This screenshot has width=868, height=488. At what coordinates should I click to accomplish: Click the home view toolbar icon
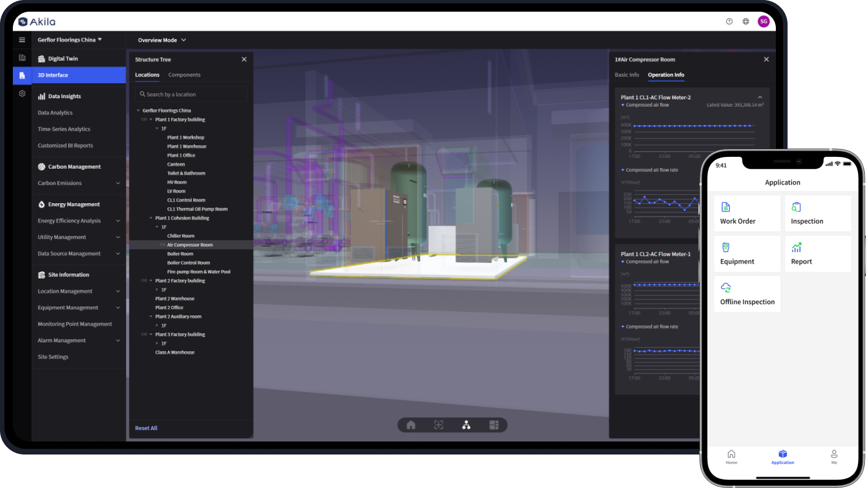point(411,425)
